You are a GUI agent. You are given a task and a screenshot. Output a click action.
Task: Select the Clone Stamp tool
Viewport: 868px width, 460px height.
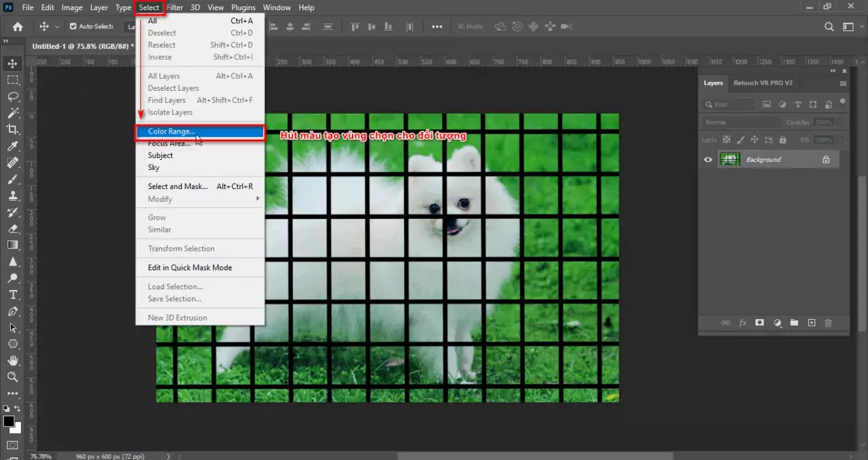point(12,196)
